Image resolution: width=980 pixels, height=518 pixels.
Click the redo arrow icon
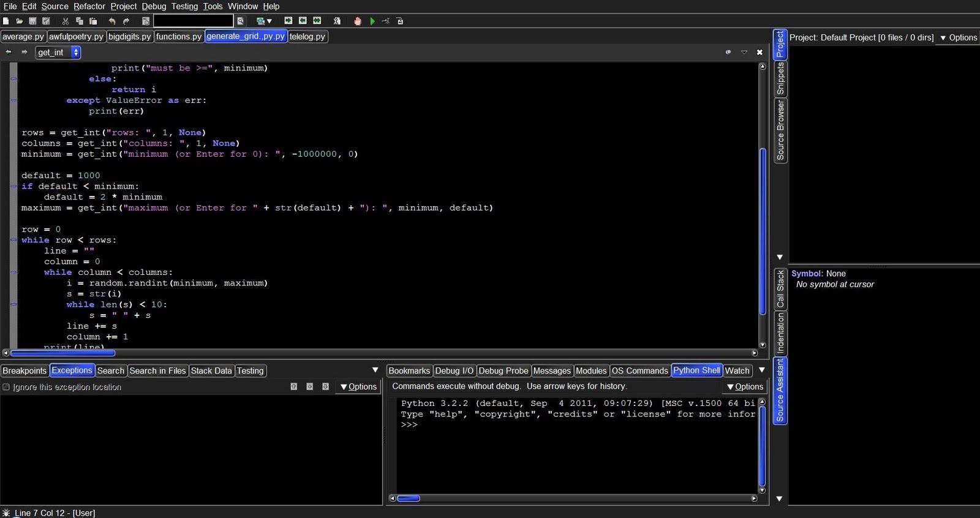126,21
